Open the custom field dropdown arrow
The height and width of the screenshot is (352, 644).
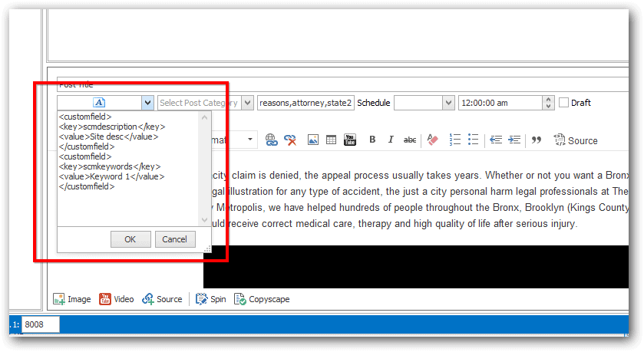click(147, 103)
